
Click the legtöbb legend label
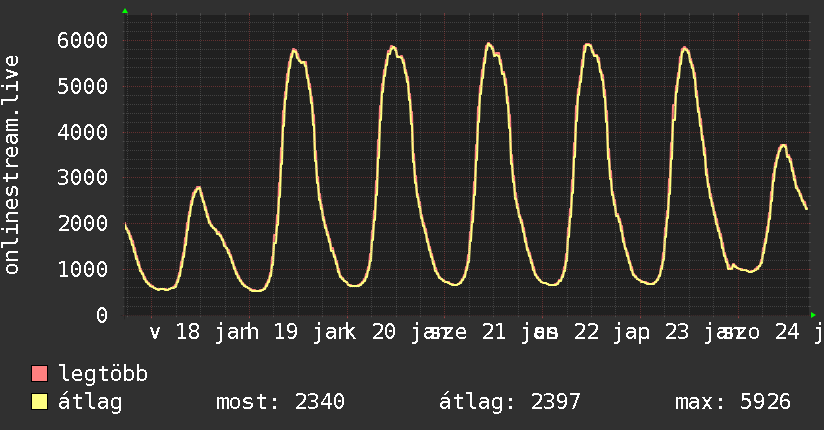[x=103, y=374]
